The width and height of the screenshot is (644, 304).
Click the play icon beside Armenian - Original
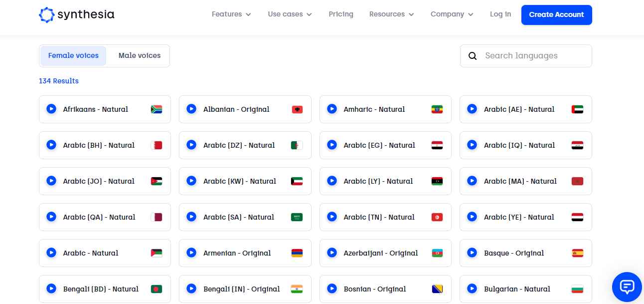click(191, 253)
